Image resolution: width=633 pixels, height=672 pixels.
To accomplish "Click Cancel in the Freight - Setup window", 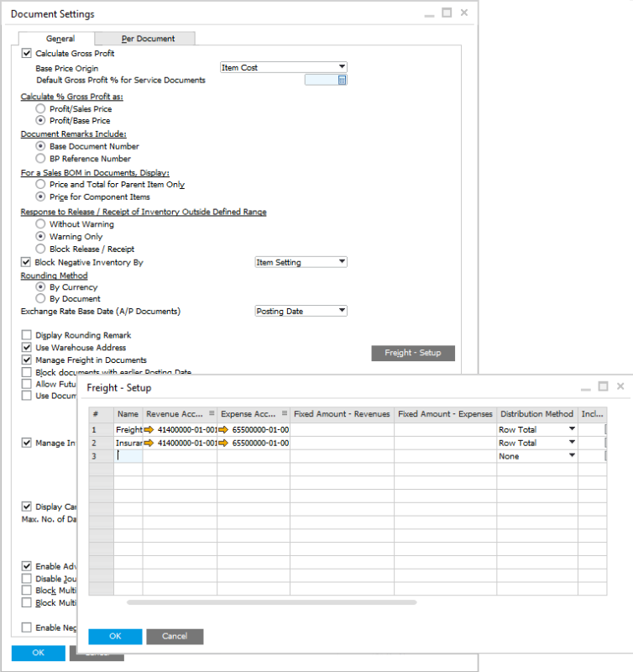I will 175,636.
